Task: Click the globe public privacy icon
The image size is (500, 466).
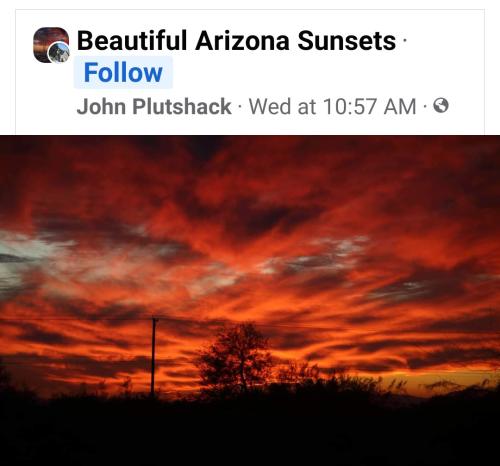Action: (x=441, y=106)
